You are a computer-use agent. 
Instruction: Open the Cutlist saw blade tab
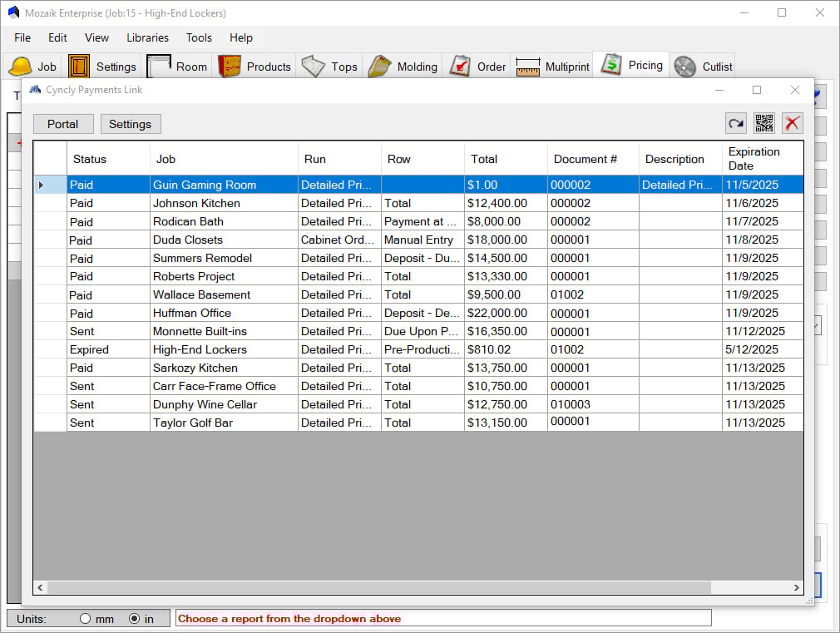point(704,67)
